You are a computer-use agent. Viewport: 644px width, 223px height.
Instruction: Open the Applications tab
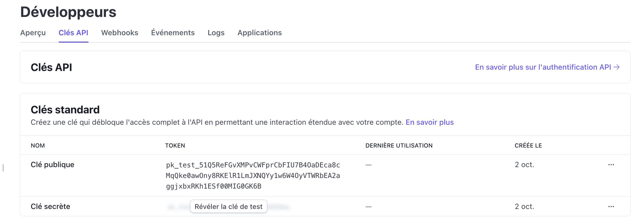click(260, 33)
